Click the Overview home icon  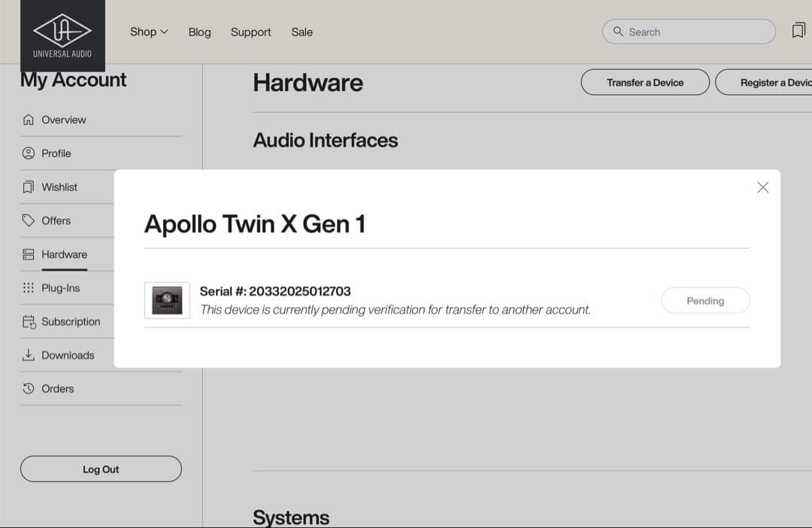[x=29, y=119]
